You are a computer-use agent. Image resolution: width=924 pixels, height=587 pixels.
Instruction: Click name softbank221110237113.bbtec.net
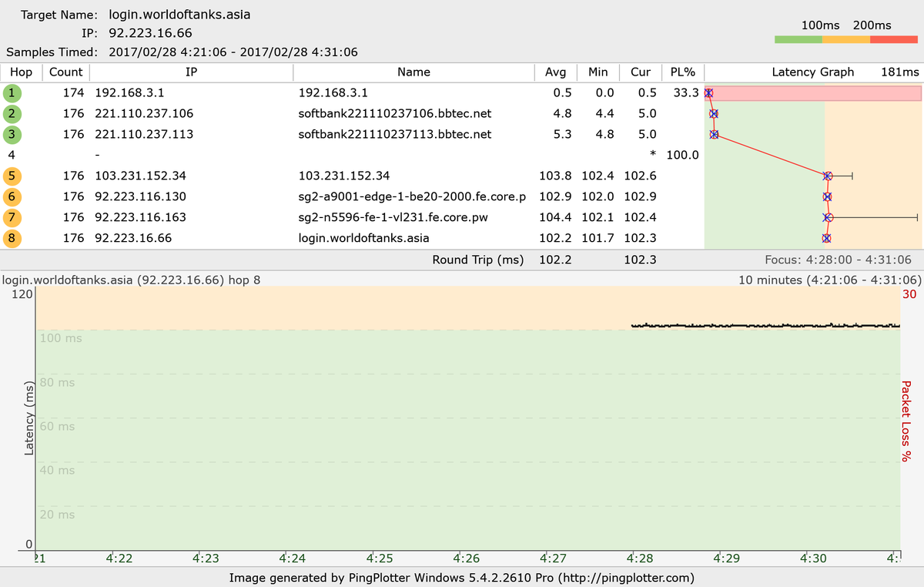(x=394, y=135)
